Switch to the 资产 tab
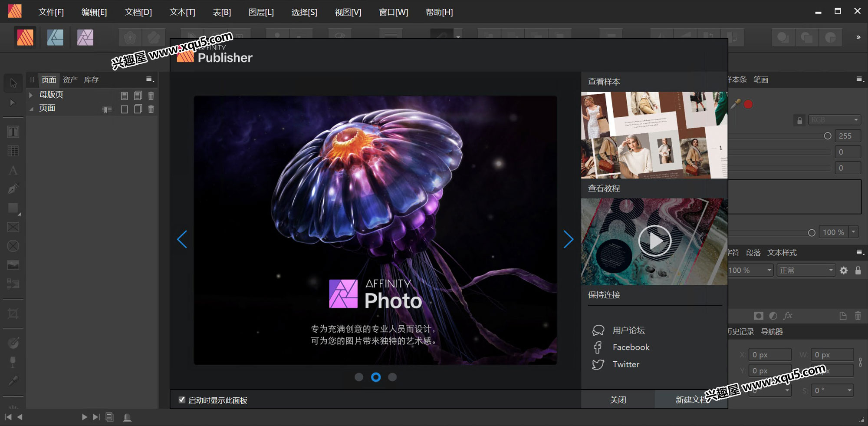 (x=70, y=79)
